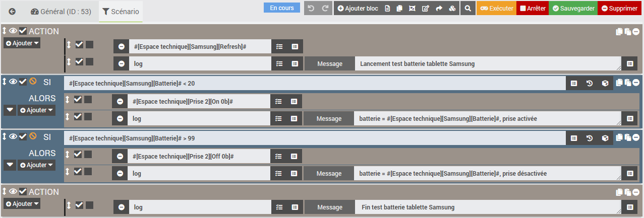Viewport: 644px width, 218px height.
Task: Open Ajouter dropdown under Batterie < 20 ALORS
Action: click(x=36, y=110)
